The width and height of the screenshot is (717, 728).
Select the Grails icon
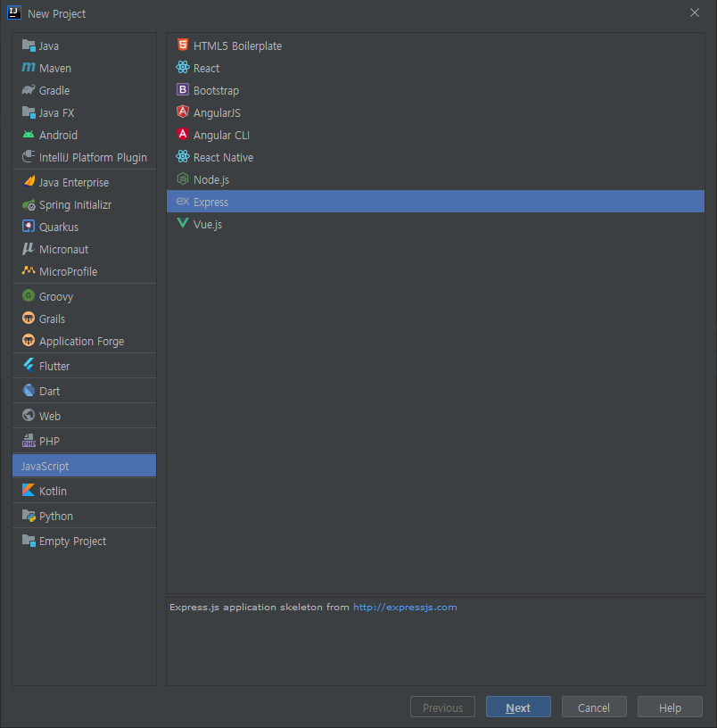[x=29, y=318]
